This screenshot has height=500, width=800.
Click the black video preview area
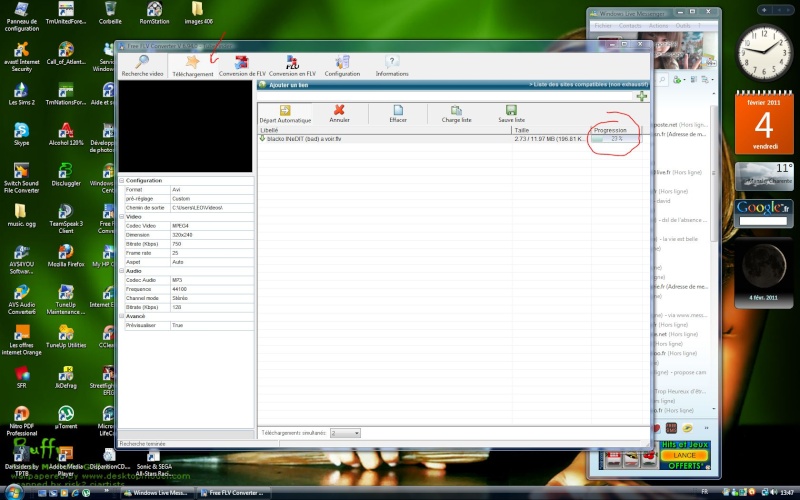[x=185, y=126]
